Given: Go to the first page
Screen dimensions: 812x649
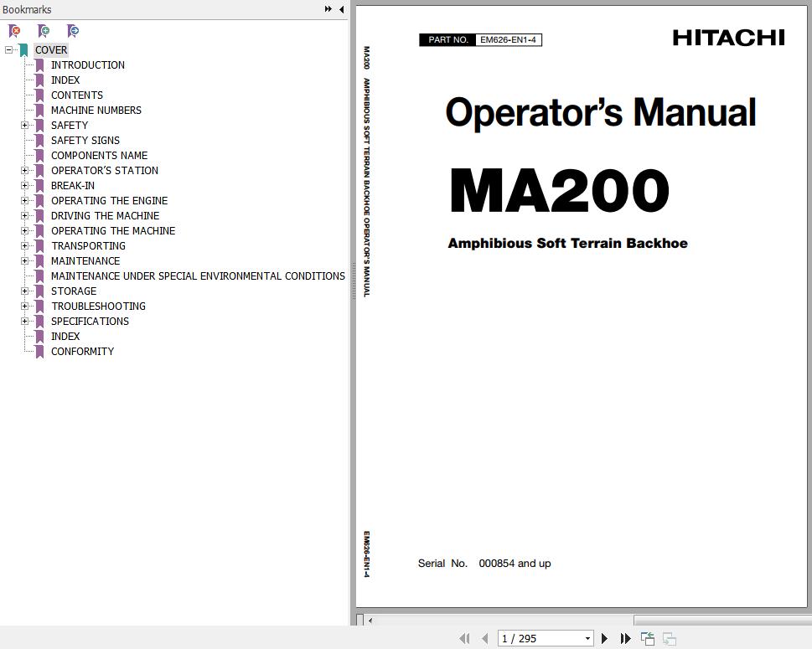Looking at the screenshot, I should [x=464, y=639].
